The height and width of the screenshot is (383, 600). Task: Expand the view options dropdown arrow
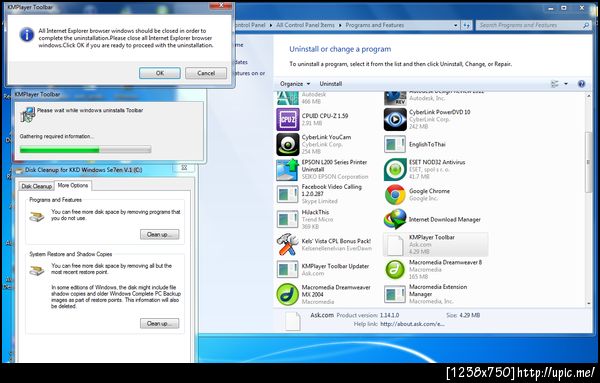[x=566, y=84]
